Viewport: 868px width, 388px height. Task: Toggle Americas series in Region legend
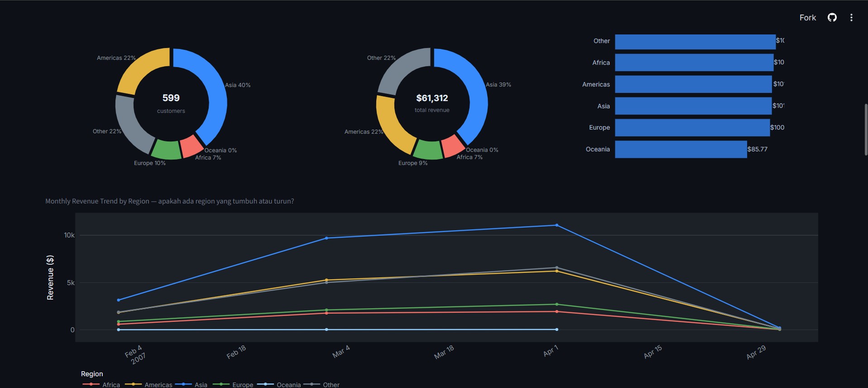[149, 384]
